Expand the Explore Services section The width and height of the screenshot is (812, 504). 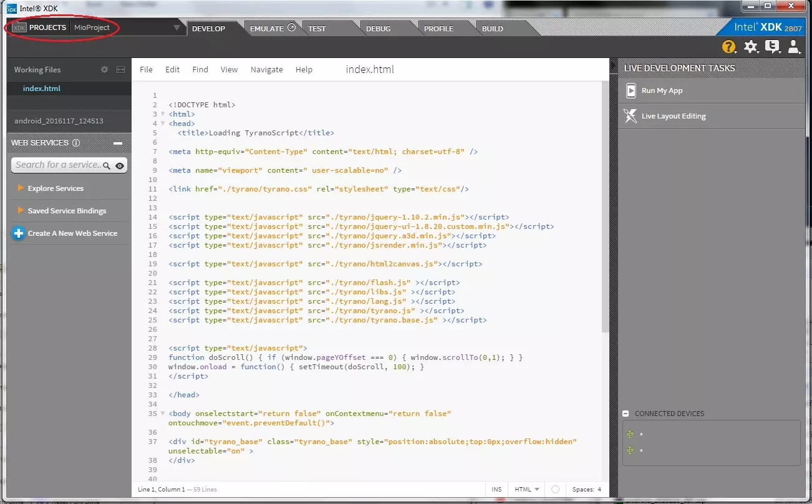tap(56, 188)
